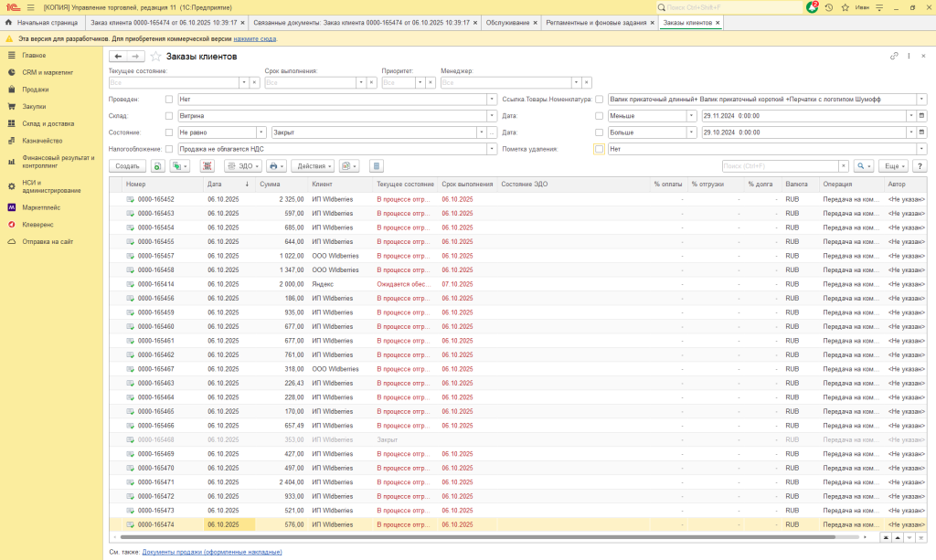Enable the Проведен filter checkbox
The height and width of the screenshot is (560, 936).
169,100
